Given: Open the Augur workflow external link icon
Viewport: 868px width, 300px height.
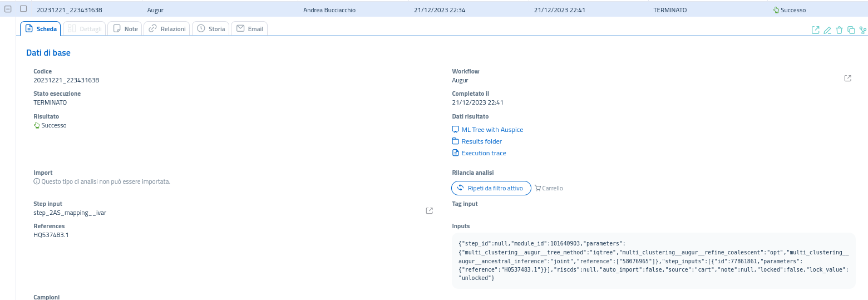Looking at the screenshot, I should [x=847, y=78].
